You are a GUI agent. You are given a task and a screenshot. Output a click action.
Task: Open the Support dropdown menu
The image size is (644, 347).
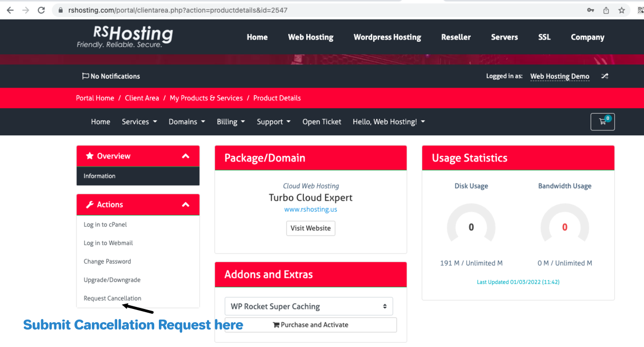273,121
